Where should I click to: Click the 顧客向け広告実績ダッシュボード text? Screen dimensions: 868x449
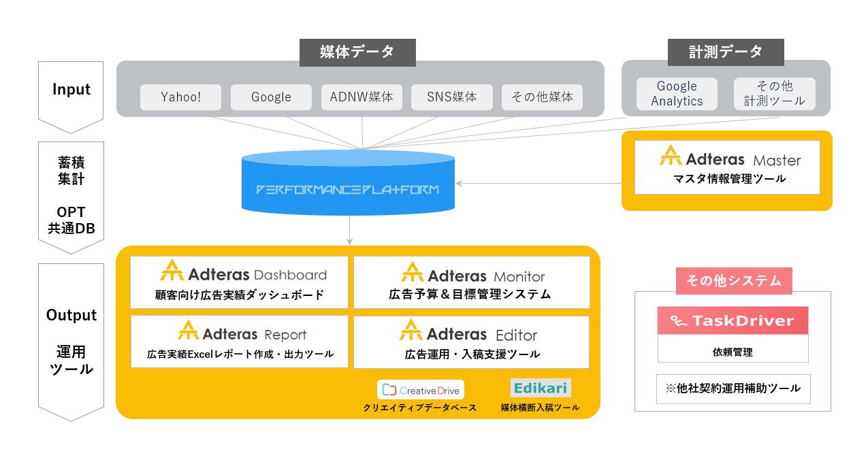[239, 295]
